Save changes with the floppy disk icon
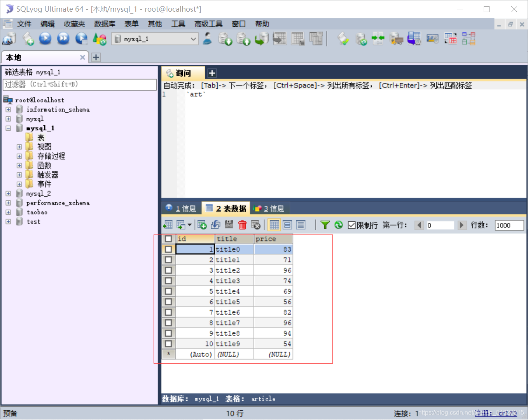 [x=229, y=225]
